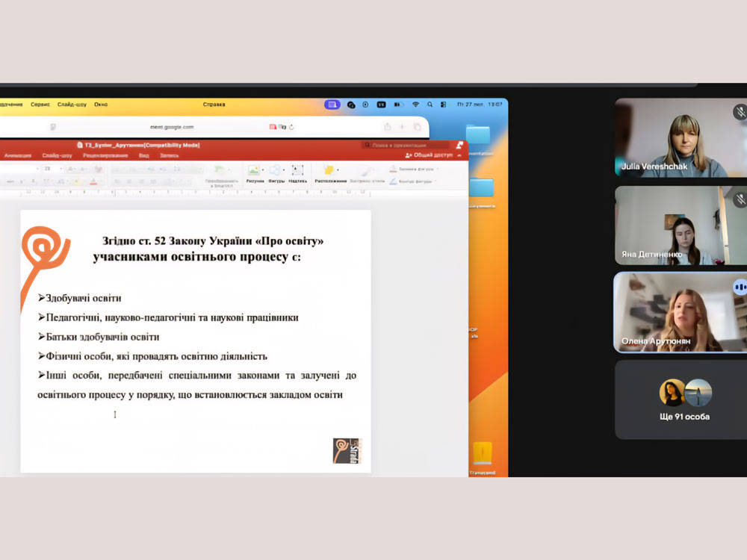747x560 pixels.
Task: Click the muted mic icon on Julia Vereshchak
Action: click(x=740, y=112)
